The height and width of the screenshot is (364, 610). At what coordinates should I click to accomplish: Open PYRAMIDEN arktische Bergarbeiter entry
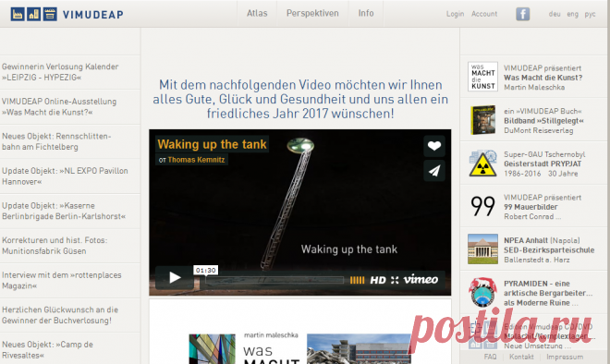[x=548, y=293]
